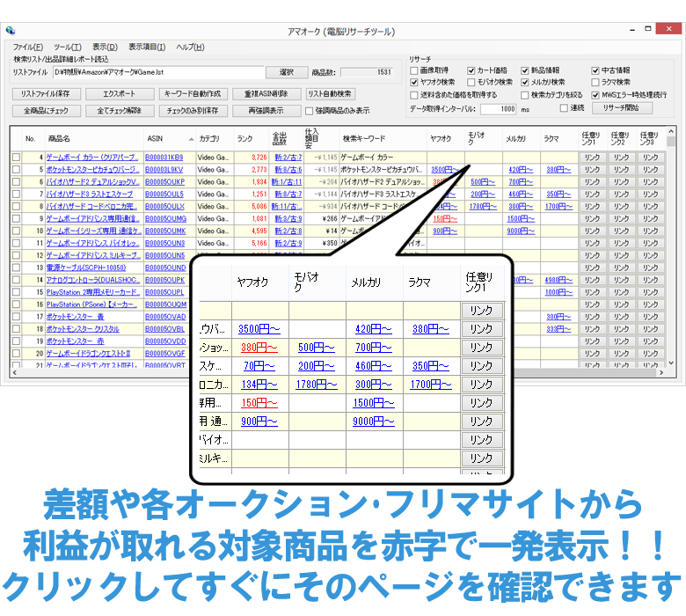This screenshot has width=686, height=616.
Task: Enable the 連続 checkbox
Action: click(x=564, y=108)
